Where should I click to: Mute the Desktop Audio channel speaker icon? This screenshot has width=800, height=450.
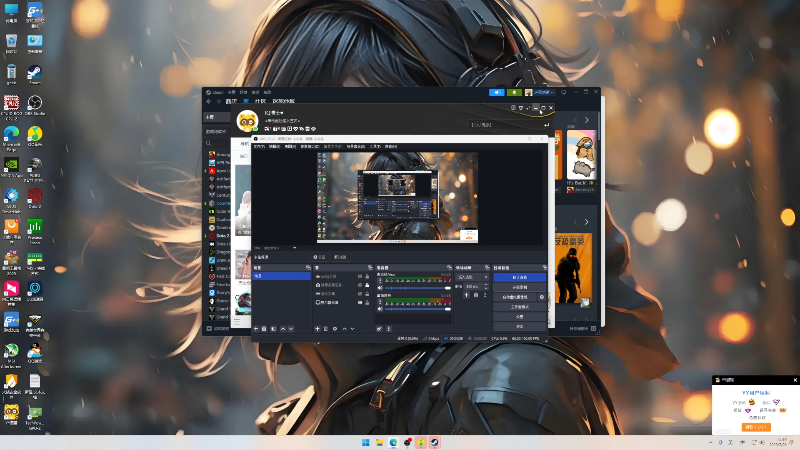click(x=380, y=309)
